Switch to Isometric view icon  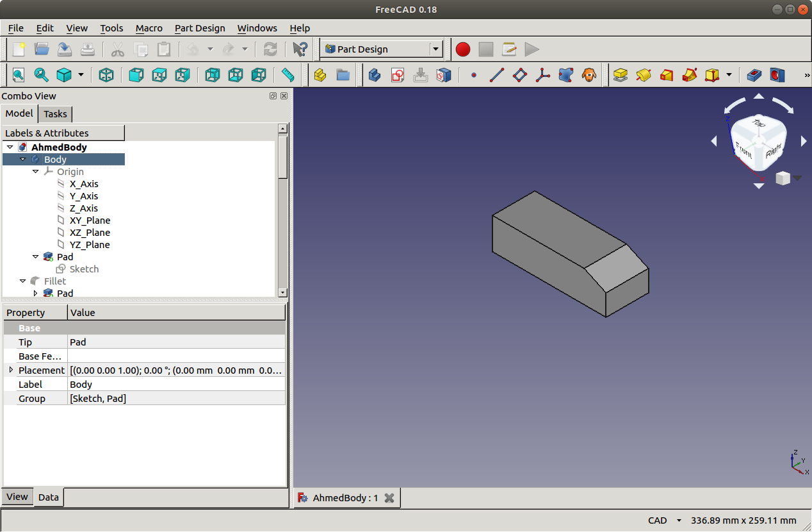[x=106, y=75]
